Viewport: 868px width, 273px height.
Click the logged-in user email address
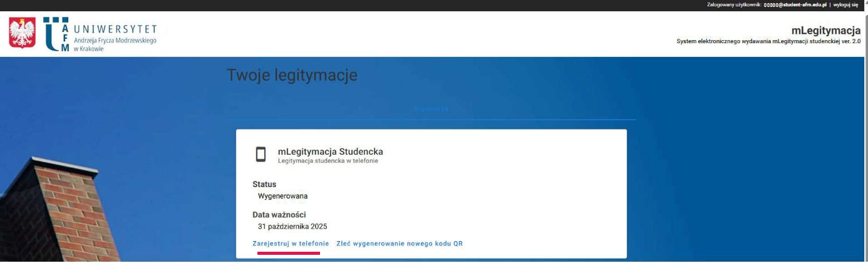(795, 4)
